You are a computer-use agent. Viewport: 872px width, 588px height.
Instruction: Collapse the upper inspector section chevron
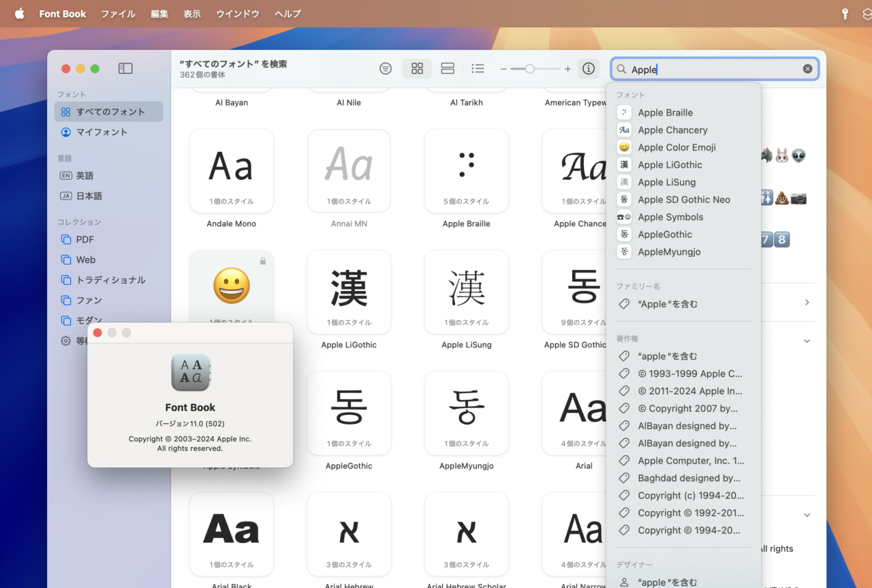(x=807, y=341)
